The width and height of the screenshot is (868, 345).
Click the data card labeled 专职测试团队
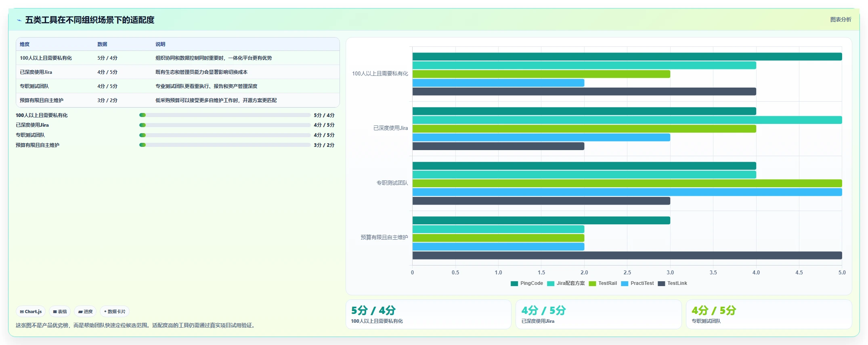tap(769, 314)
